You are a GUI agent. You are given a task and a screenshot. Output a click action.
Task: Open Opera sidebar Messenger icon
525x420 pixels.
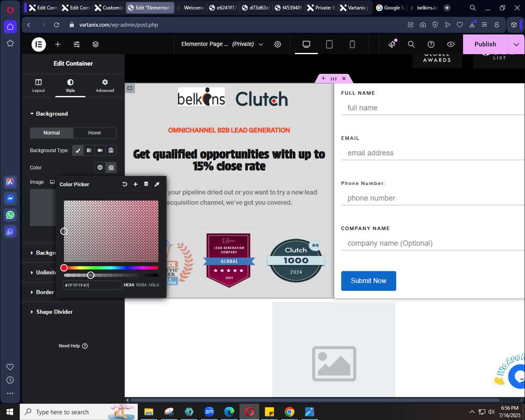(x=10, y=199)
